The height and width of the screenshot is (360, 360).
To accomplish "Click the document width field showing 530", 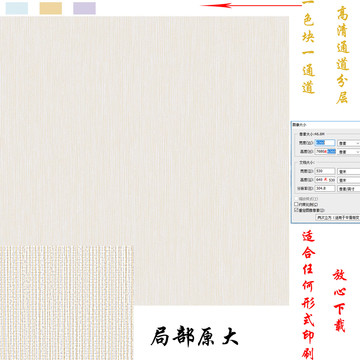I will pos(325,171).
